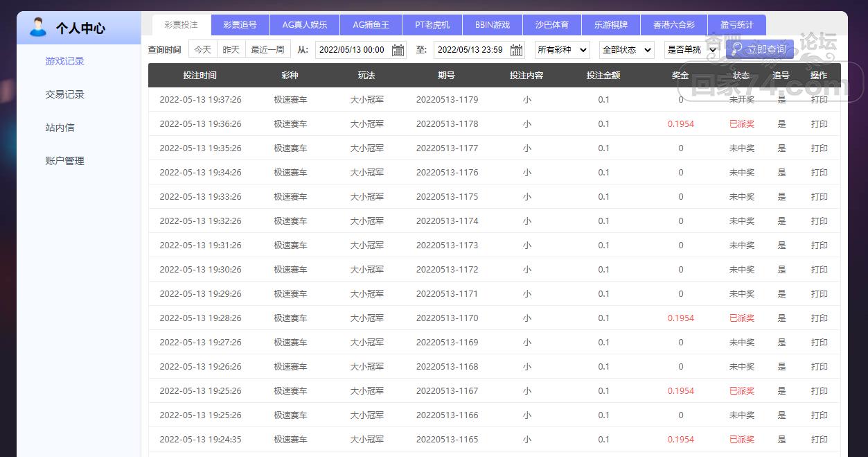
Task: Print the record for period 20220513-1179
Action: coord(819,100)
